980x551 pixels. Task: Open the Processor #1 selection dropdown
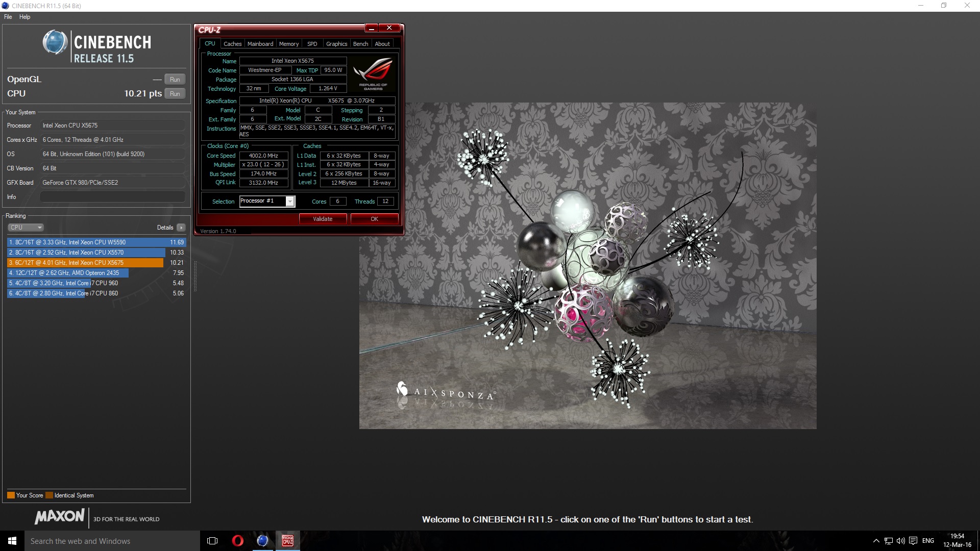290,202
